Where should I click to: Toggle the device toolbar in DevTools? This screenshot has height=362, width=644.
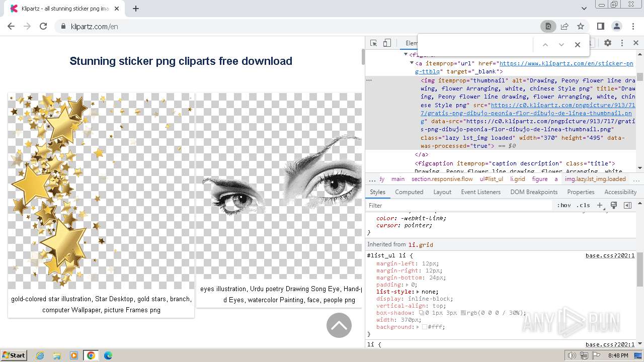(387, 43)
